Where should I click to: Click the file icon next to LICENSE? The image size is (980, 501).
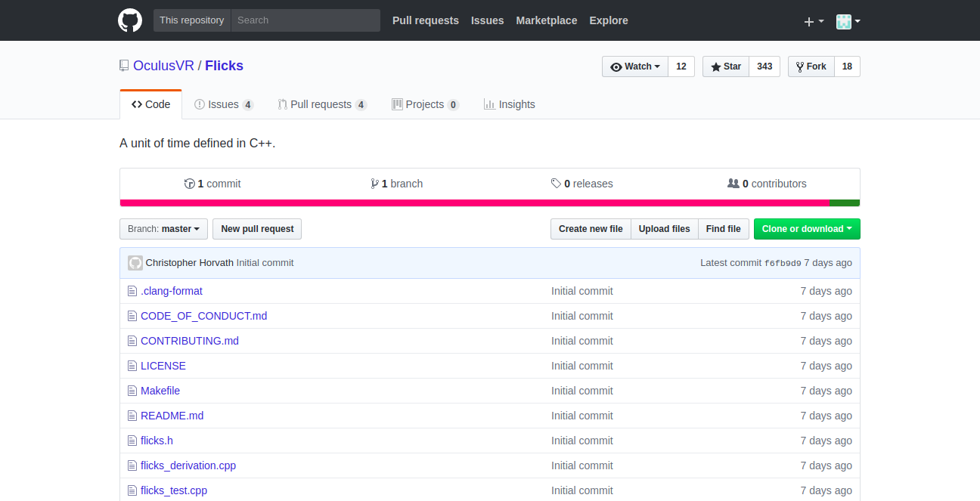pos(132,366)
